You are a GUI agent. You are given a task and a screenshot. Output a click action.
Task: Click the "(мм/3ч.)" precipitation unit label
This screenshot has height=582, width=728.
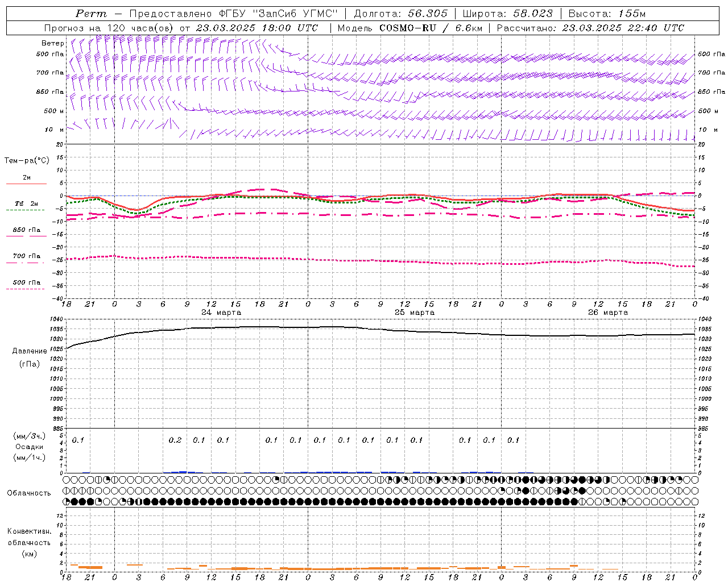pos(30,436)
